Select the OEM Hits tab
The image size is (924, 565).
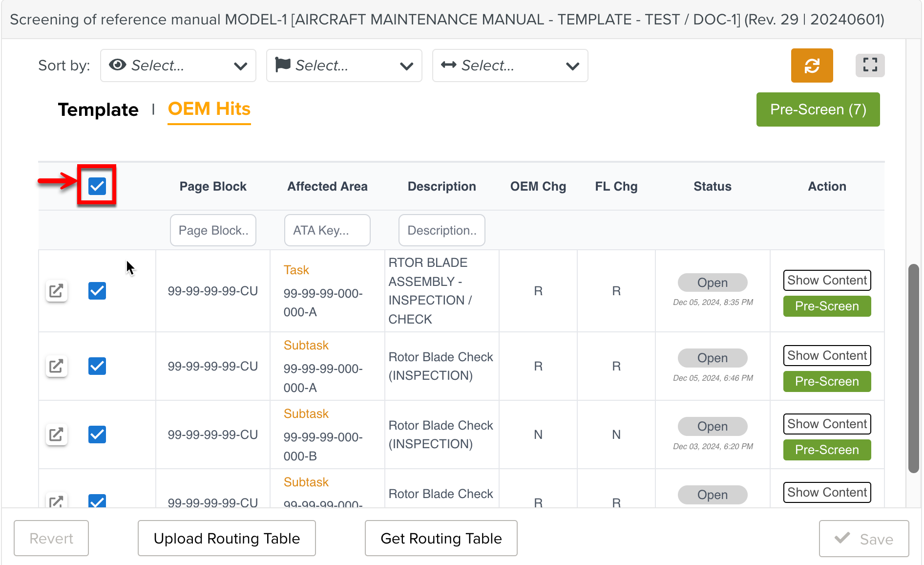(209, 109)
